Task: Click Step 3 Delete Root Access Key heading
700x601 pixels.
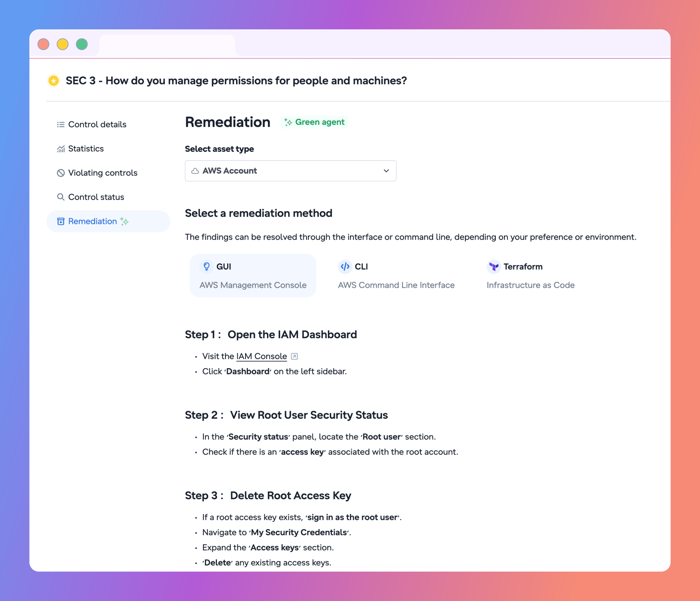Action: (268, 495)
